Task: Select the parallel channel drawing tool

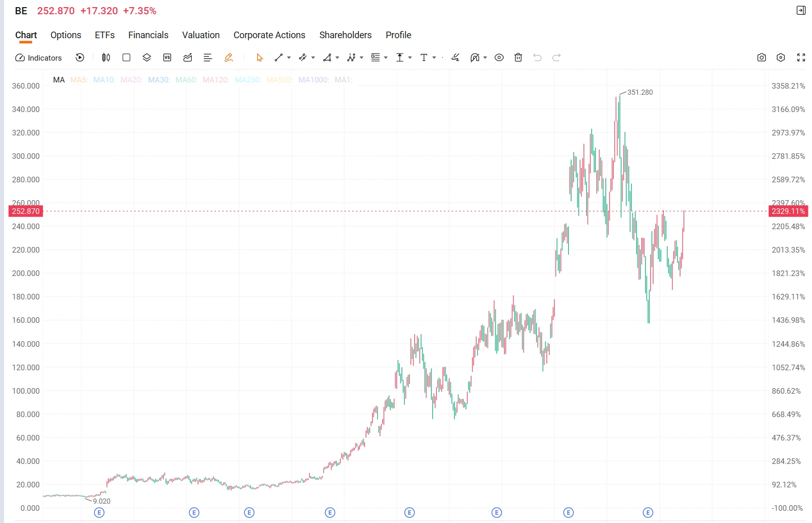Action: 302,58
